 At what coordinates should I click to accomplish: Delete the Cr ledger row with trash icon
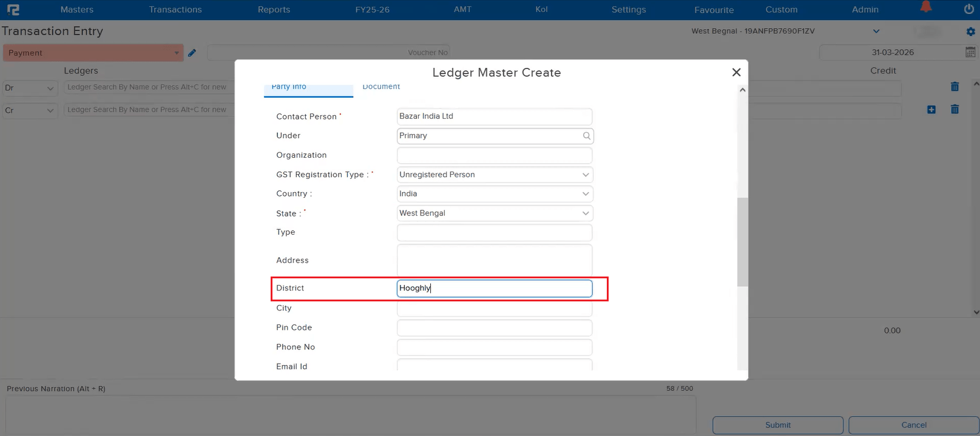[x=955, y=109]
